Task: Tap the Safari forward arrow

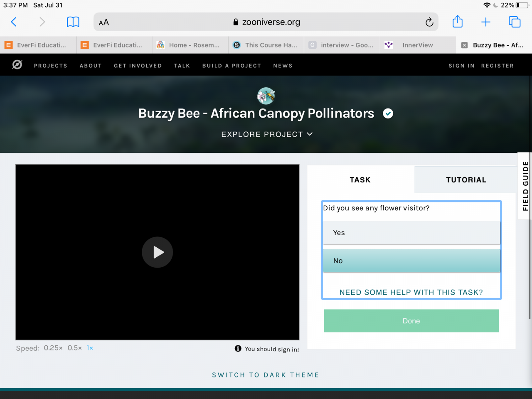Action: tap(42, 22)
